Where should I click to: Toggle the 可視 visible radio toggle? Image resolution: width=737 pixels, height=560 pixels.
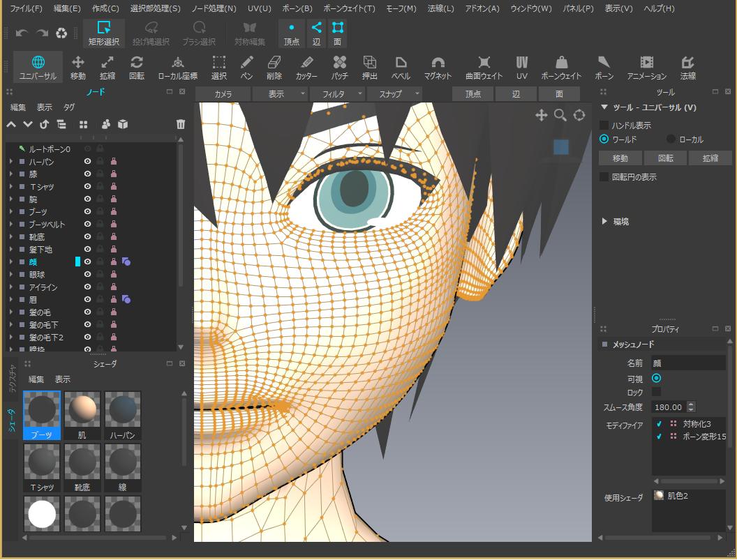(x=656, y=378)
